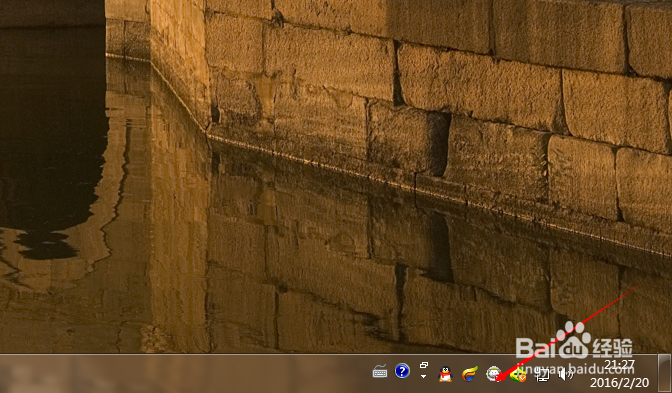Image resolution: width=672 pixels, height=393 pixels.
Task: Open the keyboard input method icon
Action: [380, 372]
